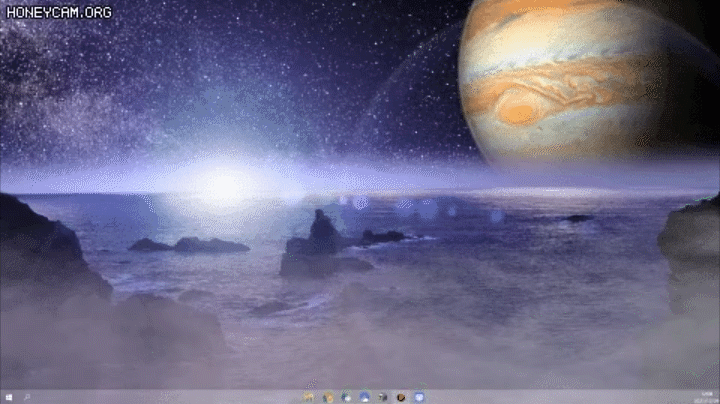Click the tall central rock in the sea
Image resolution: width=720 pixels, height=404 pixels.
[322, 233]
